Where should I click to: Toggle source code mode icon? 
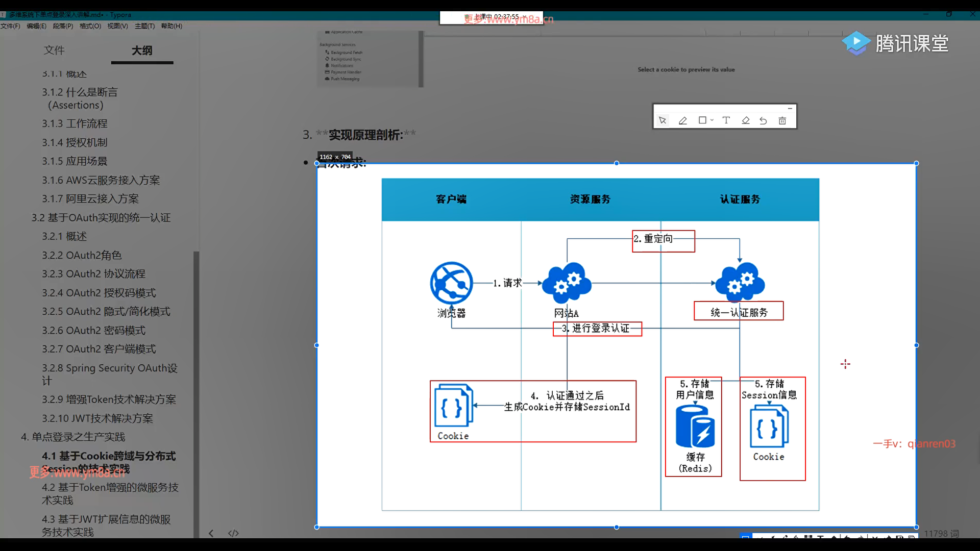233,533
